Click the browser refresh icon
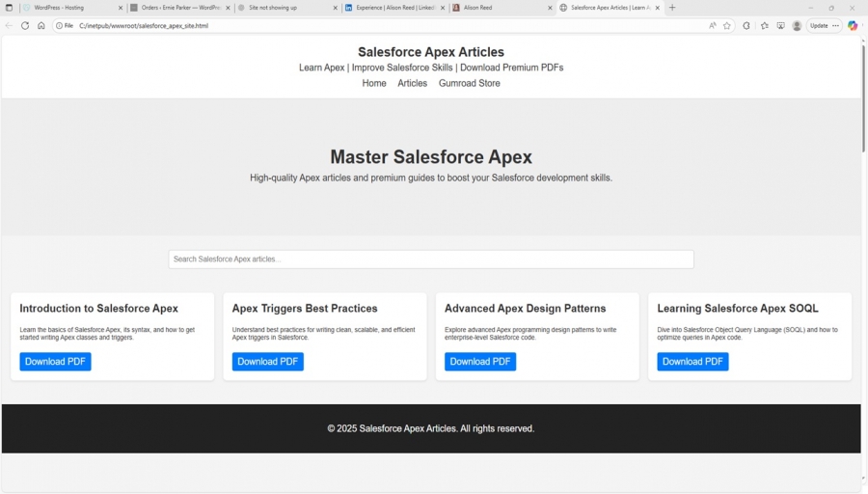The height and width of the screenshot is (494, 868). point(25,26)
